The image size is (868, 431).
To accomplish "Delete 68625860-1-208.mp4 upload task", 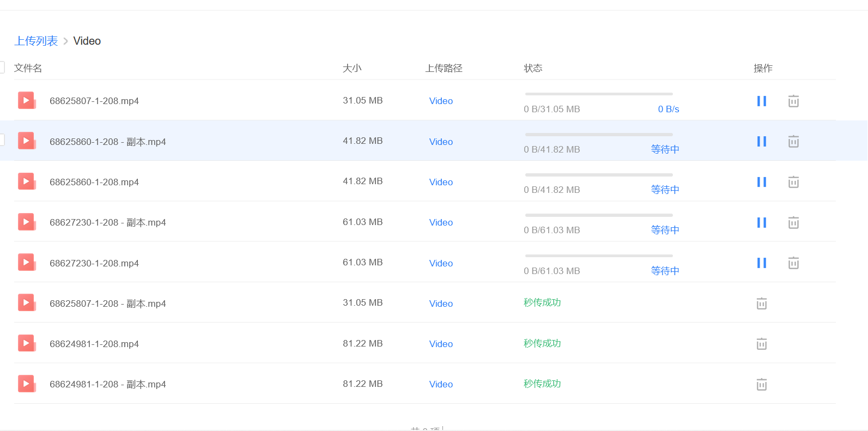I will pos(793,182).
